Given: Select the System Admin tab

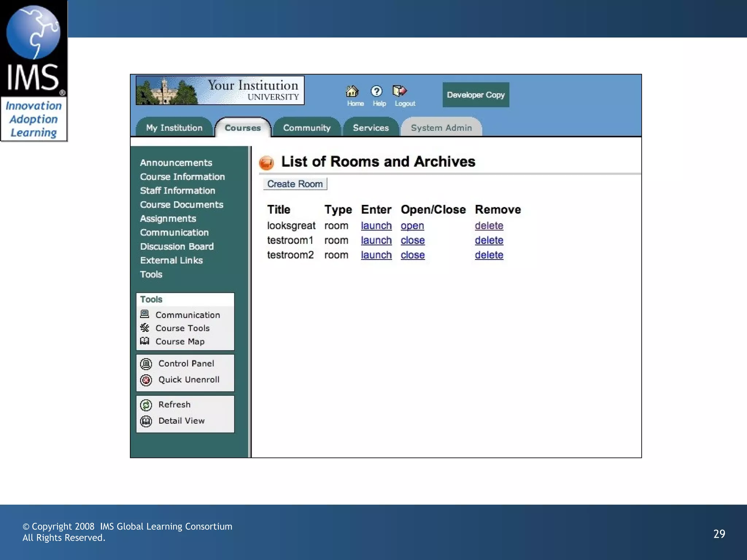Looking at the screenshot, I should pyautogui.click(x=441, y=128).
